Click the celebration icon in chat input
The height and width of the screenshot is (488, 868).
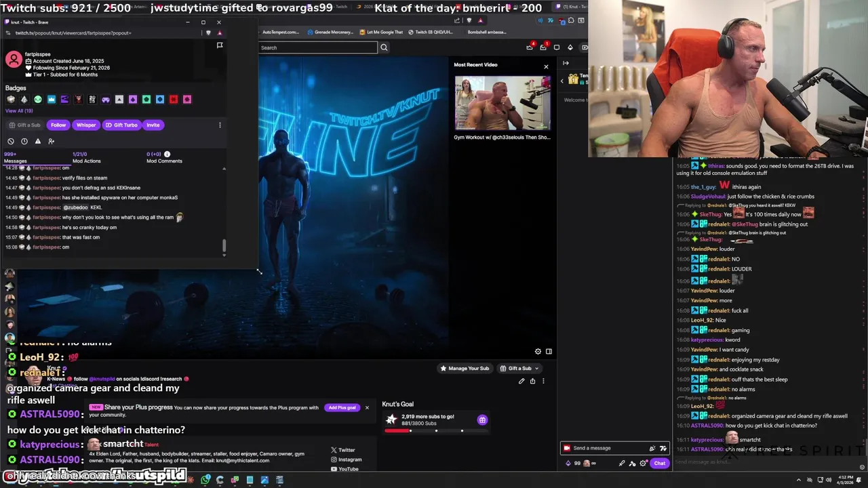point(652,448)
